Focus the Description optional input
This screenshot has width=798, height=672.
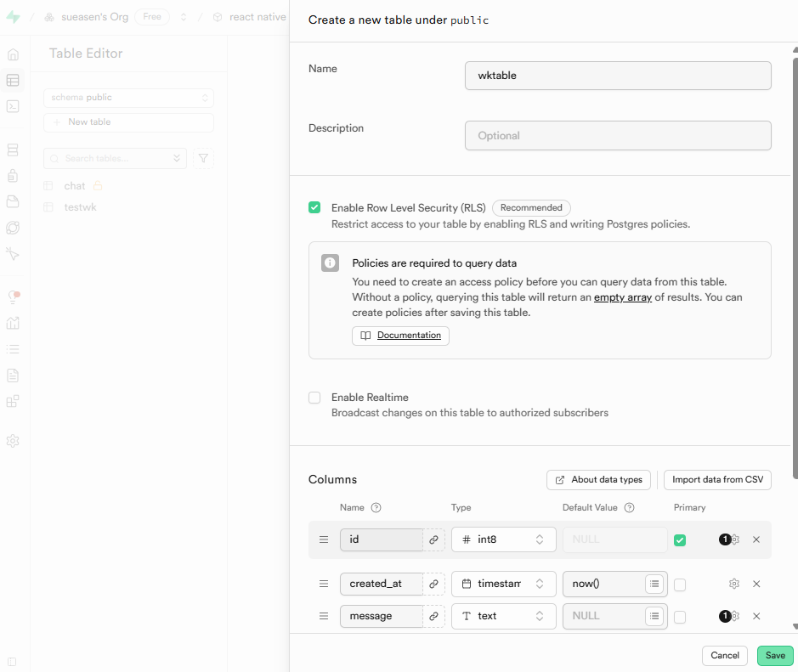click(618, 136)
